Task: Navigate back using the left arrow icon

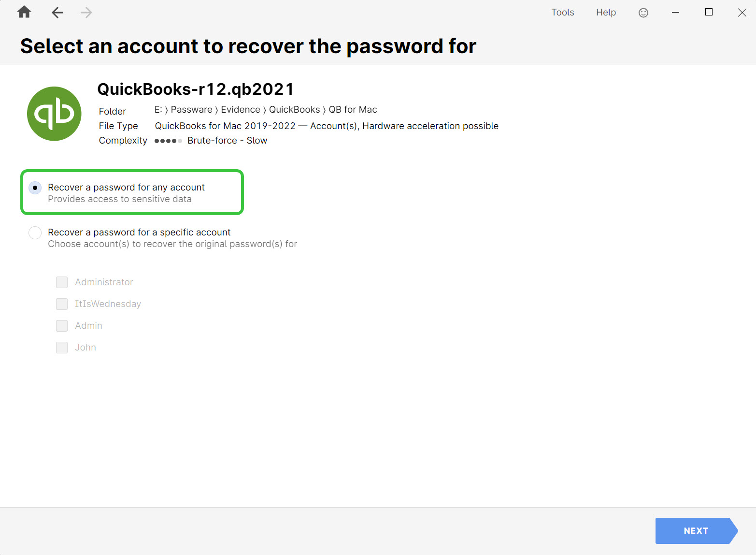Action: [57, 12]
